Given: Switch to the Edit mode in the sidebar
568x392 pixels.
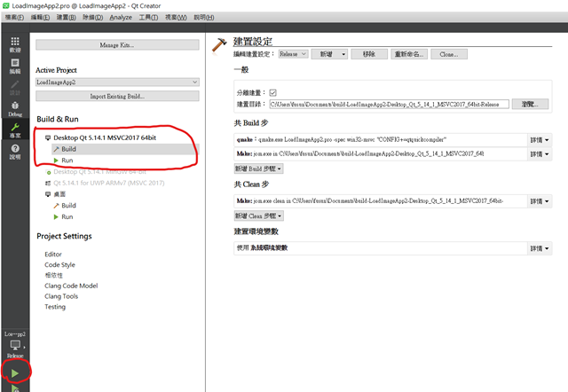Looking at the screenshot, I should (15, 67).
